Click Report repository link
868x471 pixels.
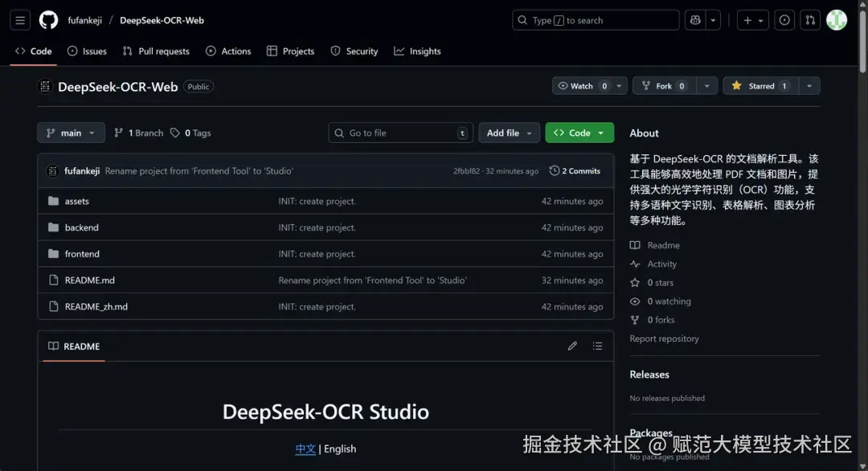664,338
